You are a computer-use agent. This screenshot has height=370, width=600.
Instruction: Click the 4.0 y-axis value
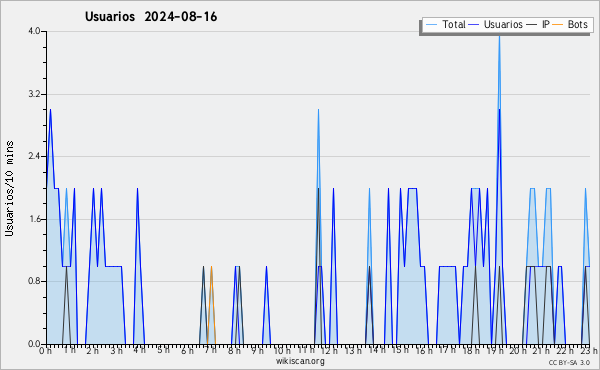34,31
